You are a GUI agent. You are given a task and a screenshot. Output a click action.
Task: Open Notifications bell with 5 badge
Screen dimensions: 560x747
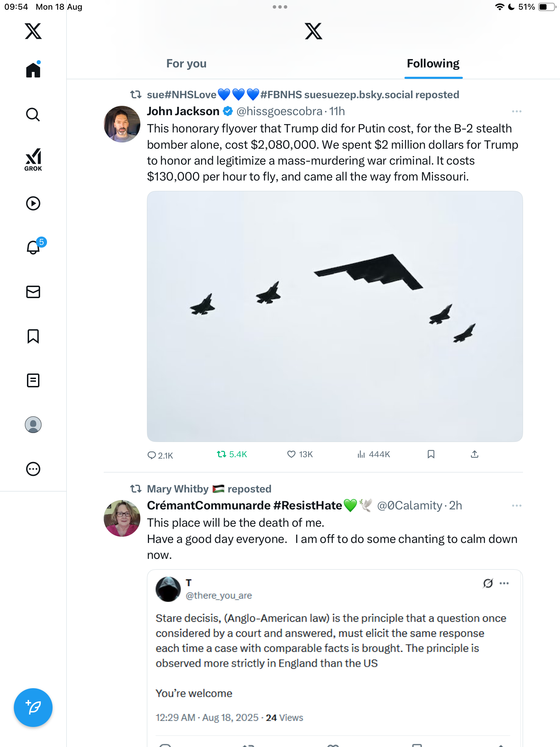tap(34, 247)
